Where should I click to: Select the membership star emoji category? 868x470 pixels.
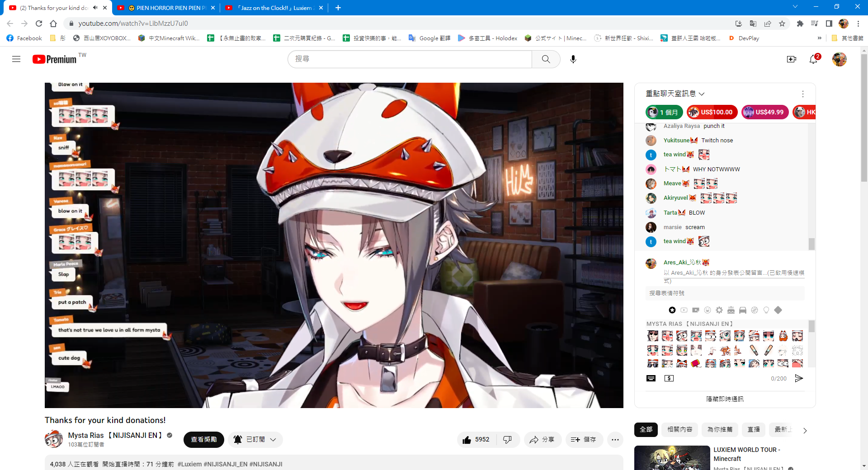coord(672,310)
